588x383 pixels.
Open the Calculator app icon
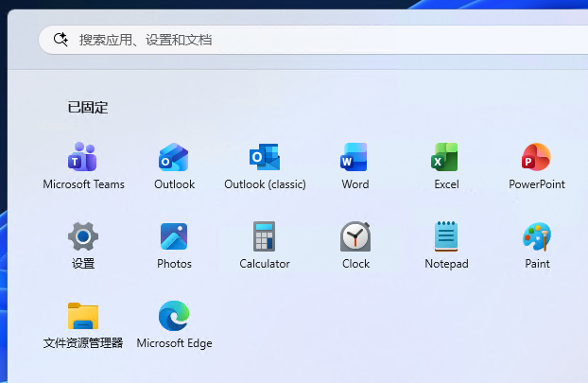tap(265, 236)
